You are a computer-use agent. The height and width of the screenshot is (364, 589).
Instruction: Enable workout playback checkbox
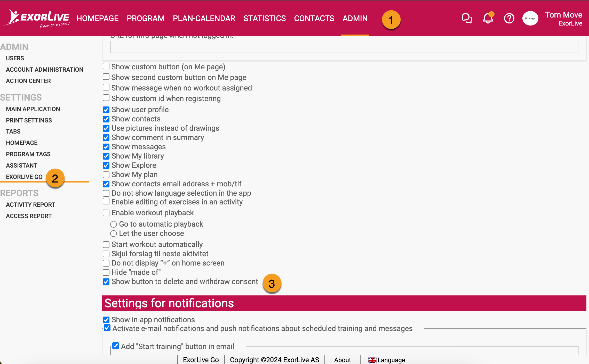pos(106,213)
